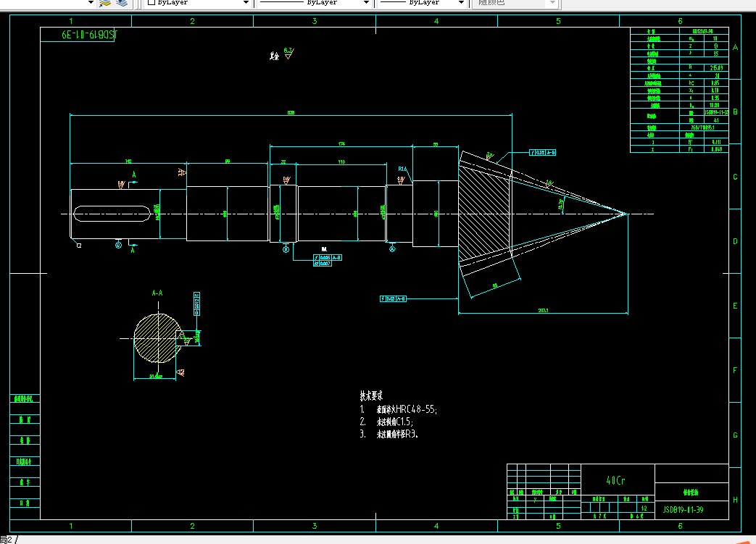The image size is (756, 544).
Task: Click zone letter A on border
Action: (x=735, y=47)
